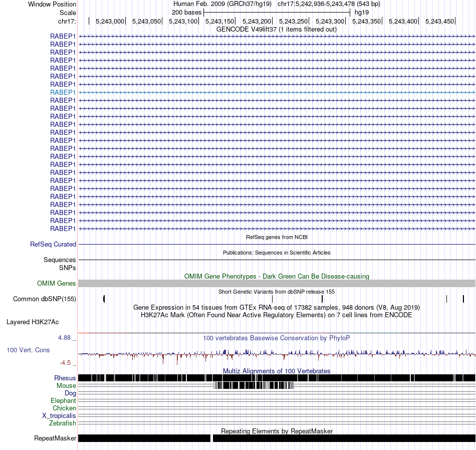Click the Elephant species label

(64, 401)
